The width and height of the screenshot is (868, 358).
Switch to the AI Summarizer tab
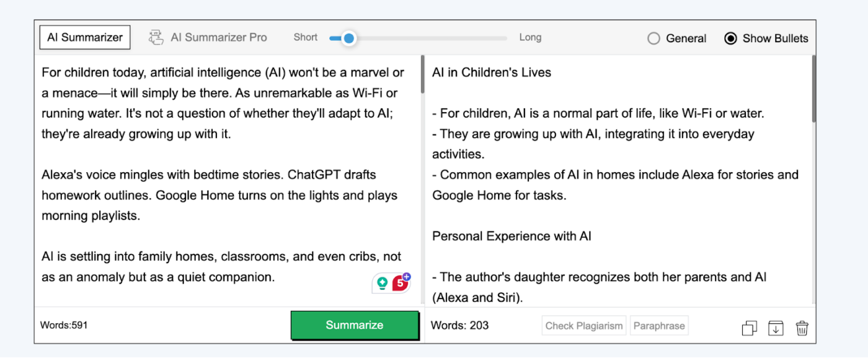(x=85, y=37)
